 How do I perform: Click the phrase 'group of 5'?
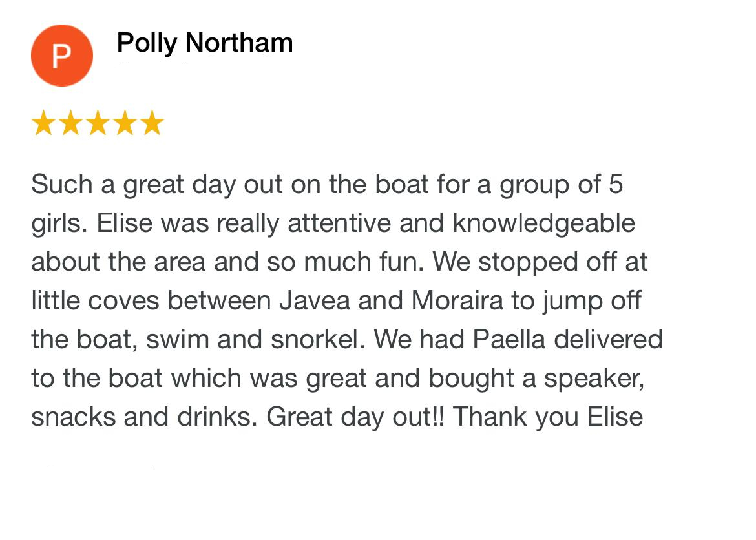click(x=562, y=185)
